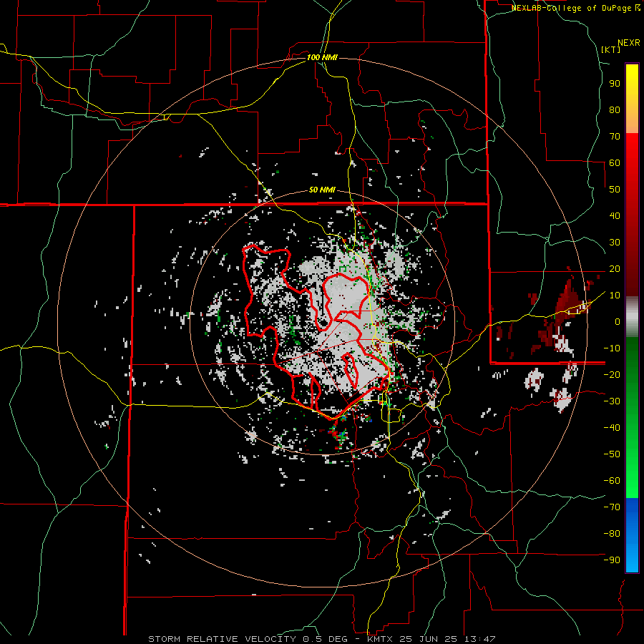This screenshot has height=644, width=644.
Task: Click the "-40" value on the scale
Action: (x=612, y=428)
